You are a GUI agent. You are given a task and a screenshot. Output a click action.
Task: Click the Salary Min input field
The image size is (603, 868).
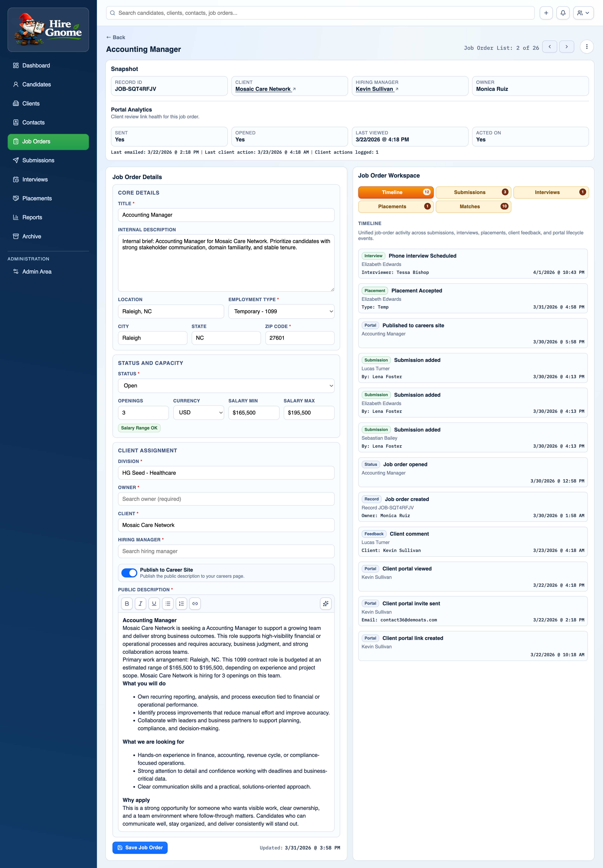254,412
